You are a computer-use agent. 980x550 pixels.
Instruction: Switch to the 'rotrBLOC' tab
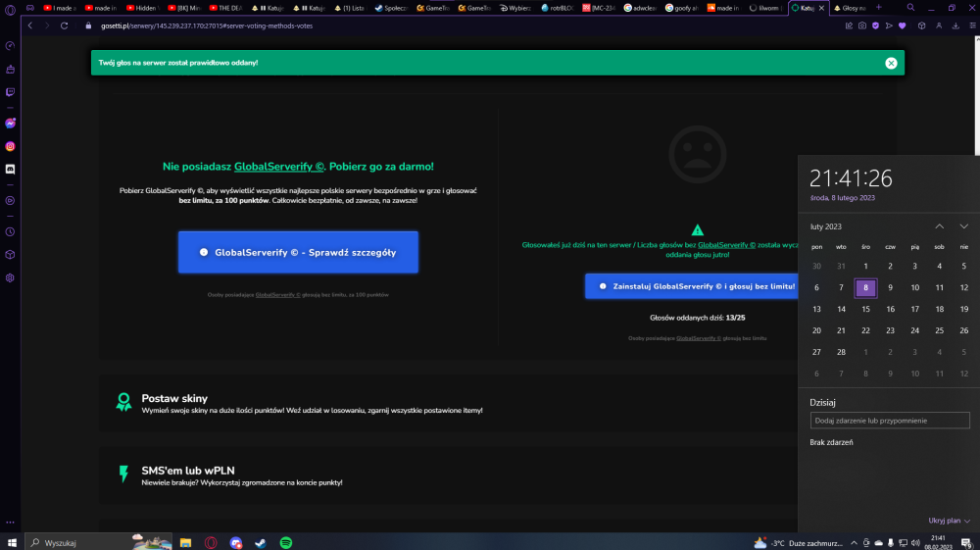557,8
